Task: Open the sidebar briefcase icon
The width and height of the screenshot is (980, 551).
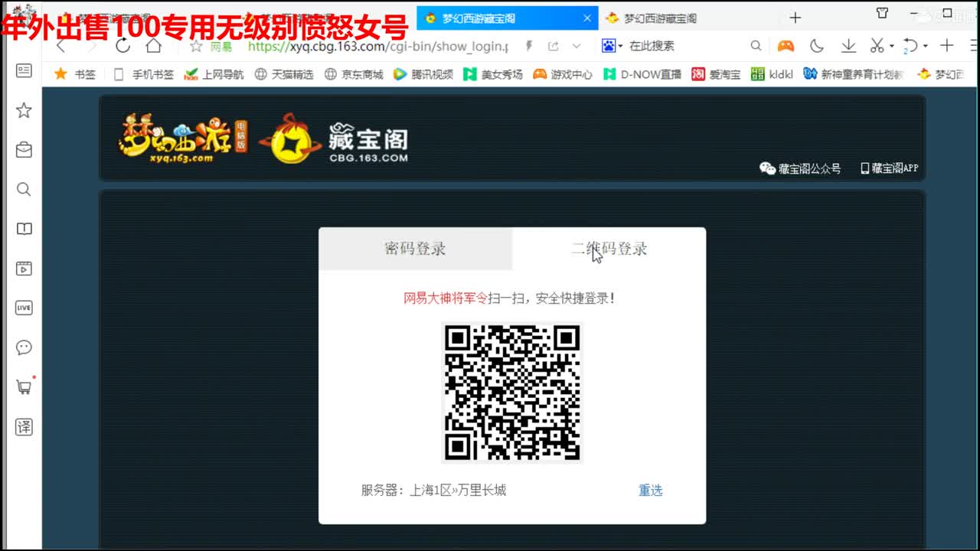Action: point(24,150)
